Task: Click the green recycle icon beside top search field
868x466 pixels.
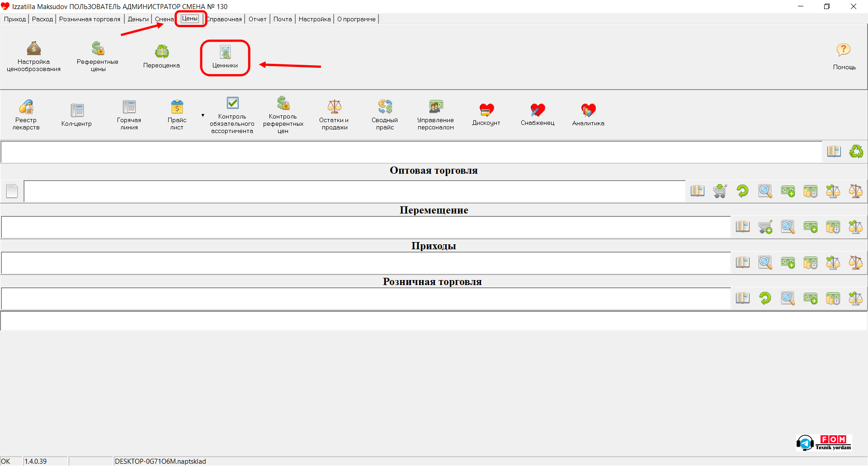Action: click(856, 152)
